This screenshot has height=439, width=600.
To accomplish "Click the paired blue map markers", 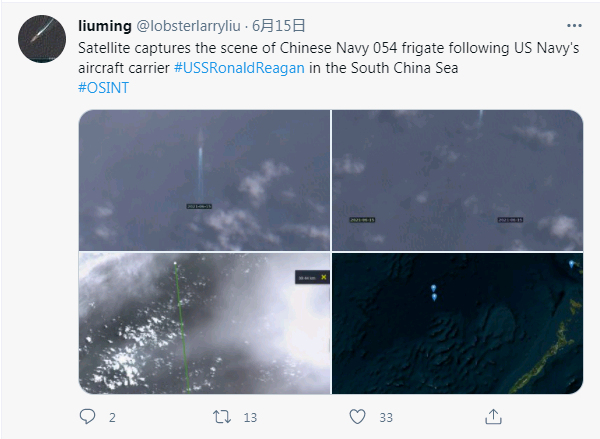I will tap(433, 290).
